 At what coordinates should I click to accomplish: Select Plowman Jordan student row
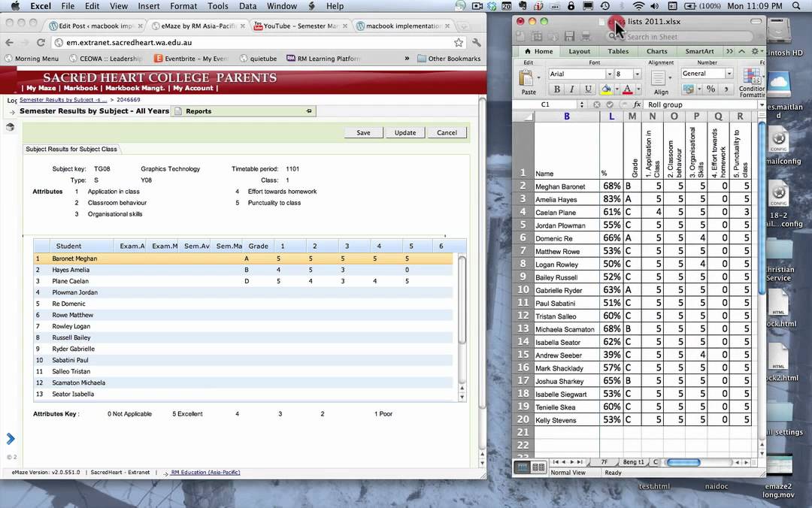pyautogui.click(x=243, y=292)
